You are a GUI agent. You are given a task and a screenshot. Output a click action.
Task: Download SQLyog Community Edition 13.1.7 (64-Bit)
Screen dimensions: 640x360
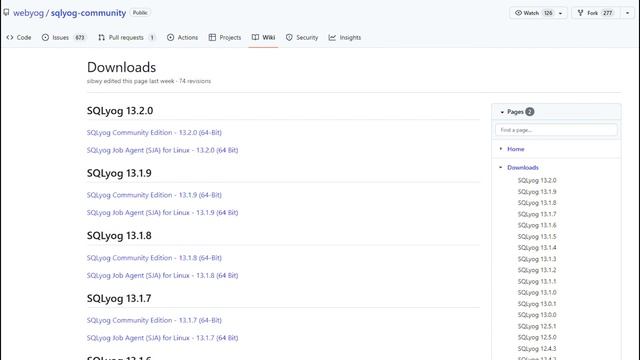click(154, 320)
